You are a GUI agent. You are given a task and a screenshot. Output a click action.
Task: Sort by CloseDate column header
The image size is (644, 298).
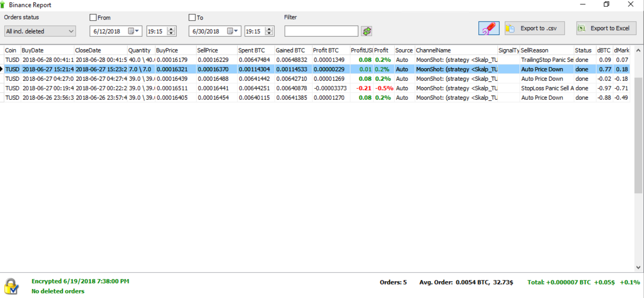[101, 50]
